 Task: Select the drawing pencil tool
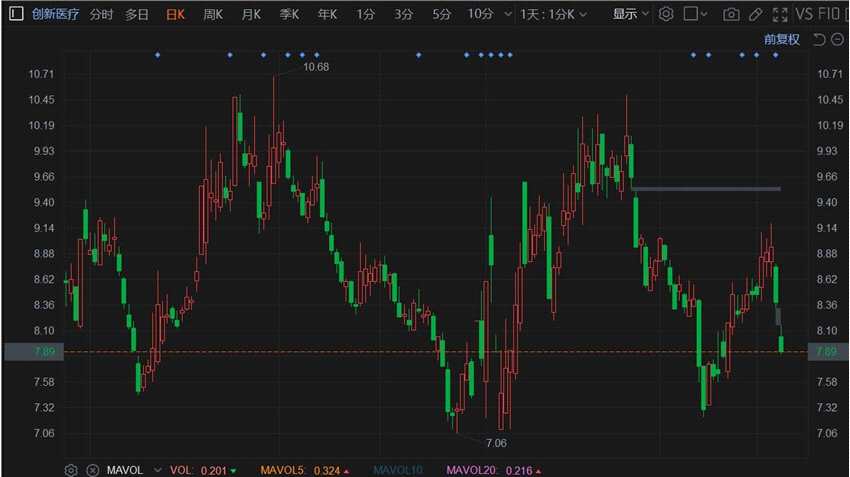pos(755,15)
